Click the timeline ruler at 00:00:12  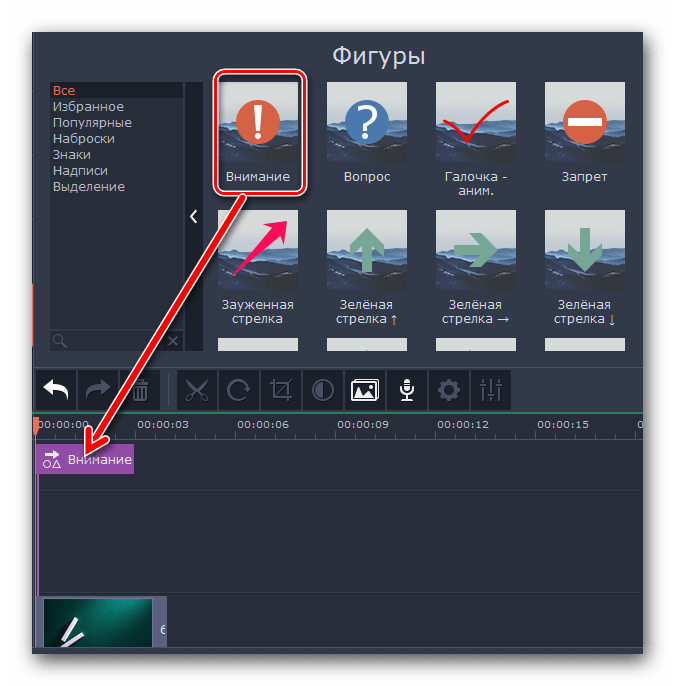[x=463, y=424]
